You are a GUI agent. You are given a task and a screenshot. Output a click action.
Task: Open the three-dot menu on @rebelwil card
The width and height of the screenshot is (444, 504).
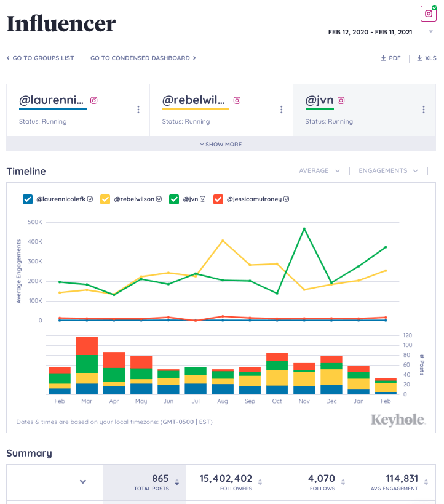[281, 110]
